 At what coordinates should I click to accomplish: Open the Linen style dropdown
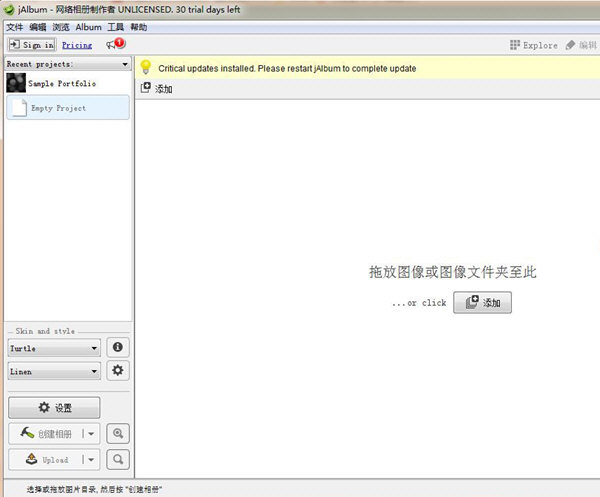pyautogui.click(x=54, y=371)
